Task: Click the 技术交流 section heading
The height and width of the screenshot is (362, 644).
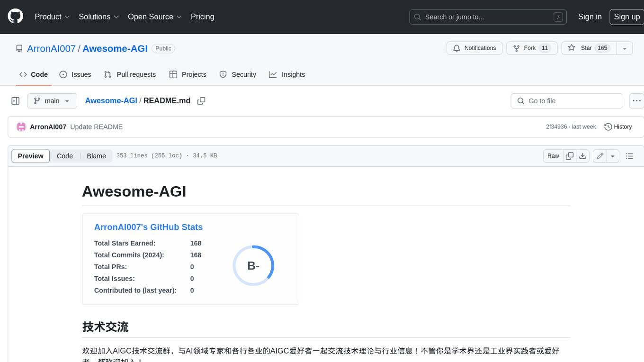Action: pos(105,327)
